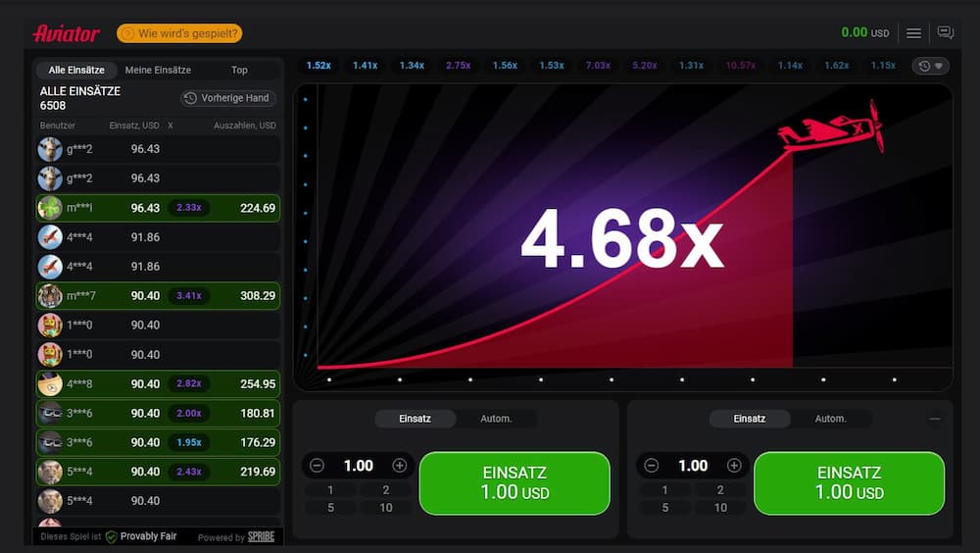This screenshot has height=553, width=980.
Task: Click plus icon in left bet panel
Action: tap(400, 466)
